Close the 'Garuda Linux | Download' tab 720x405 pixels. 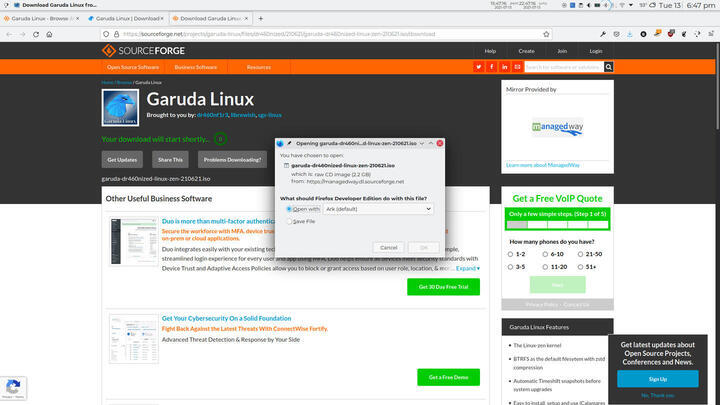162,18
